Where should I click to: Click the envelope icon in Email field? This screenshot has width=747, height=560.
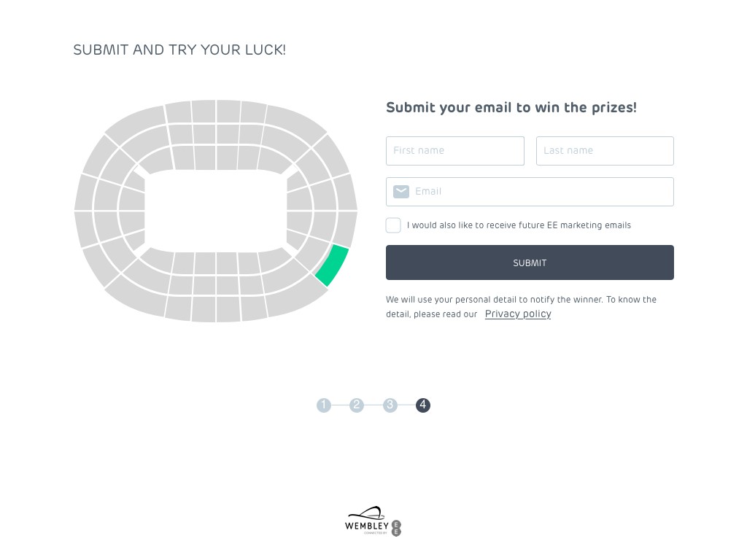tap(401, 192)
